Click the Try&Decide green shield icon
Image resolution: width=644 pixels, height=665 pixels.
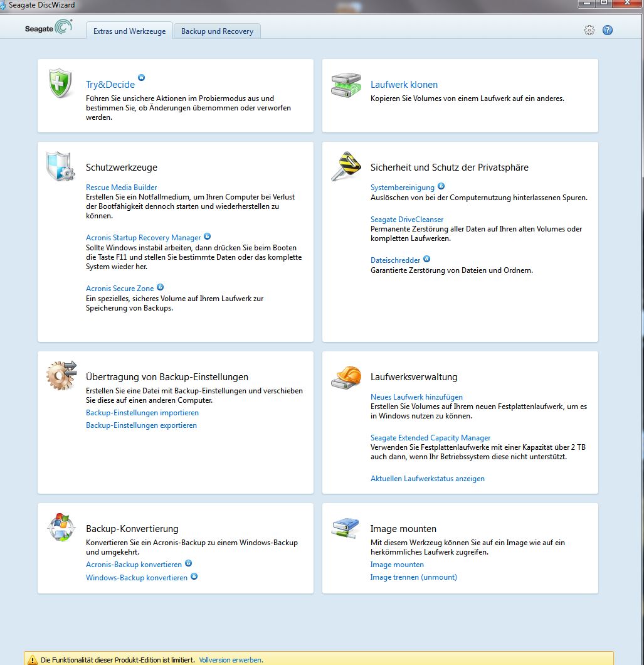click(60, 83)
